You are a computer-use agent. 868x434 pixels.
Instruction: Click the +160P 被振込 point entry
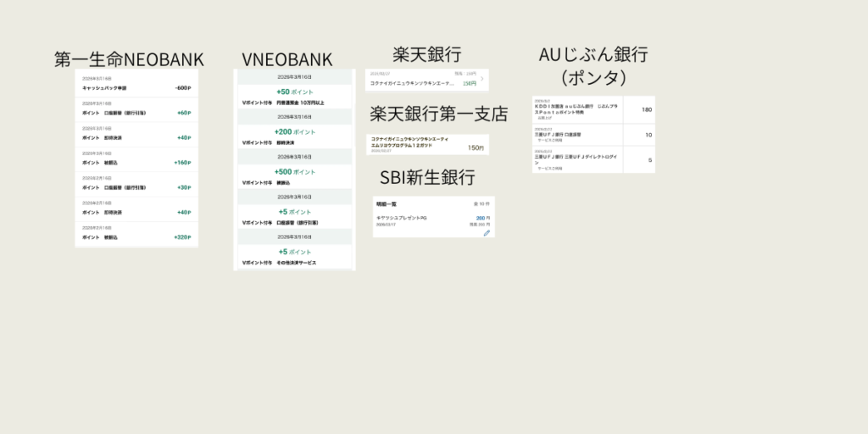click(136, 162)
